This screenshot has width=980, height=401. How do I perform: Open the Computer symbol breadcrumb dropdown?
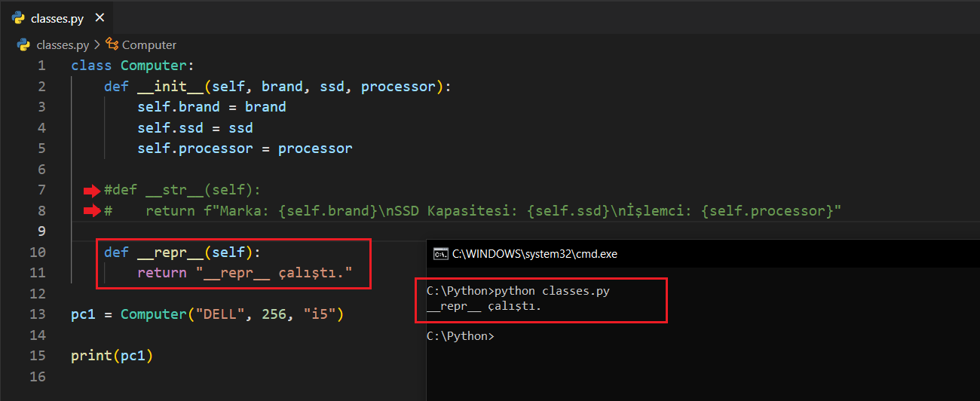pos(149,45)
